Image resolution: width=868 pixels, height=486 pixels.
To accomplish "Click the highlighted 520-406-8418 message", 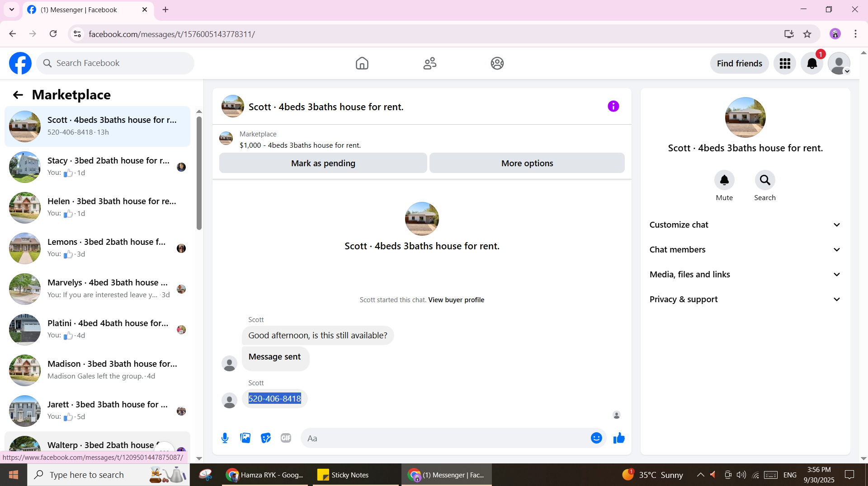I will (x=274, y=399).
